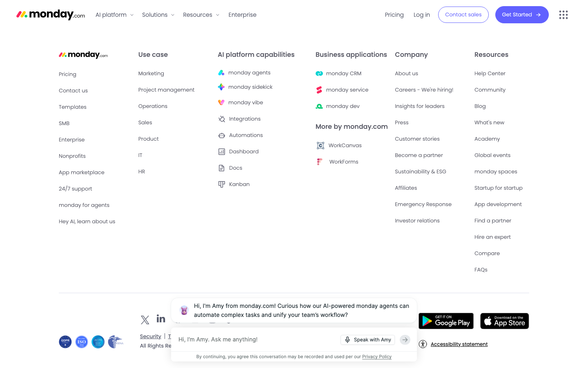Open the Startup for startup link

[499, 188]
